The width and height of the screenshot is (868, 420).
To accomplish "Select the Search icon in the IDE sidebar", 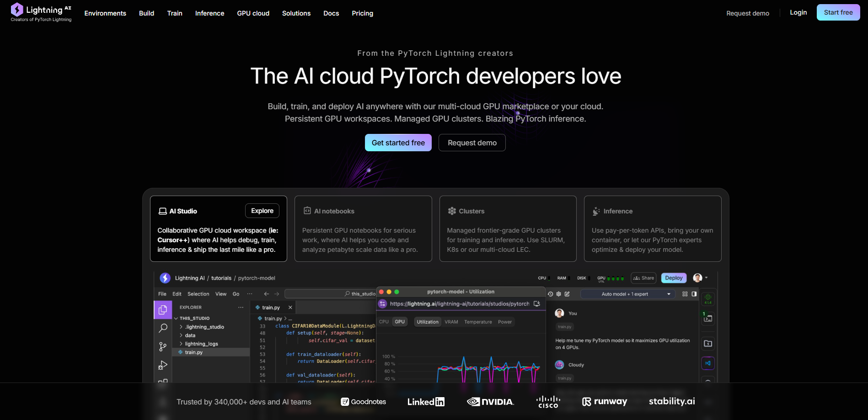I will pyautogui.click(x=163, y=328).
